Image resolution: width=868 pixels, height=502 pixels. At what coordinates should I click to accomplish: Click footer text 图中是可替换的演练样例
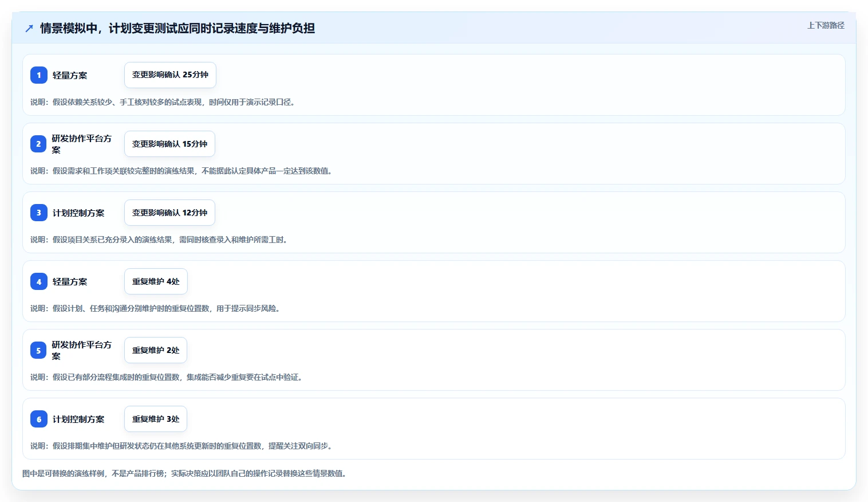[186, 473]
